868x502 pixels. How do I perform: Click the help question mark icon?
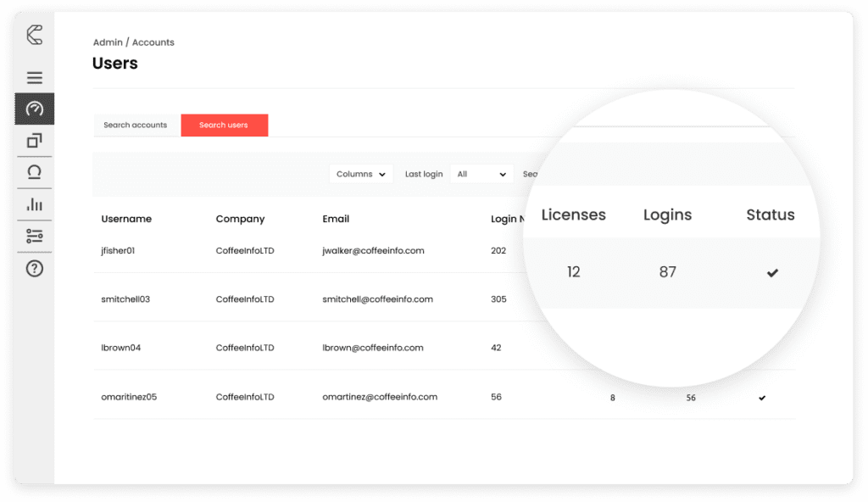coord(35,269)
